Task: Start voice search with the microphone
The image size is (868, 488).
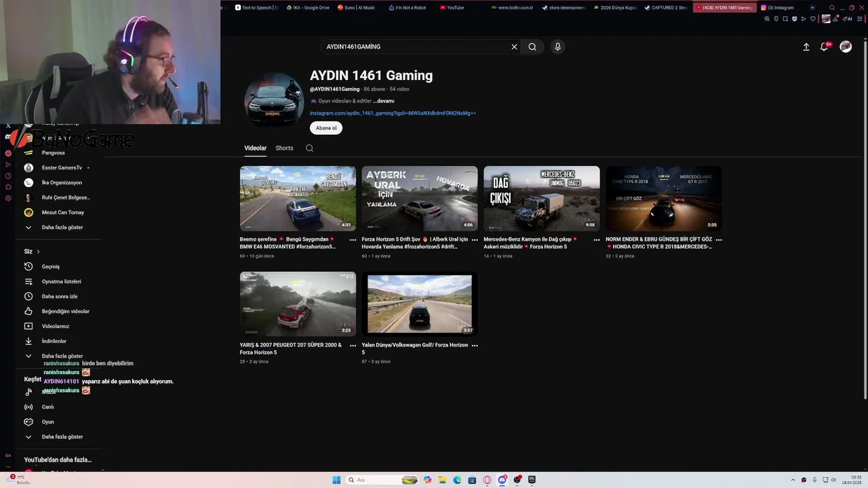Action: tap(557, 47)
